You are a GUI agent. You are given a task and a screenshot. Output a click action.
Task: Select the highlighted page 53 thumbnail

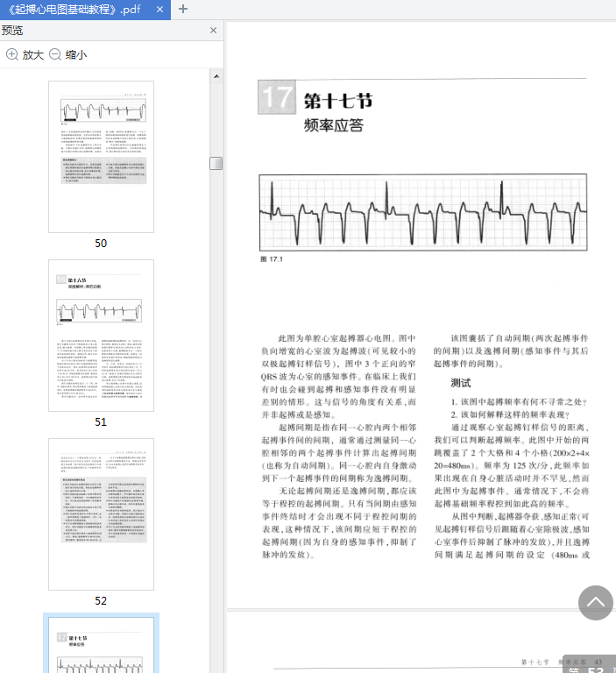tap(101, 644)
